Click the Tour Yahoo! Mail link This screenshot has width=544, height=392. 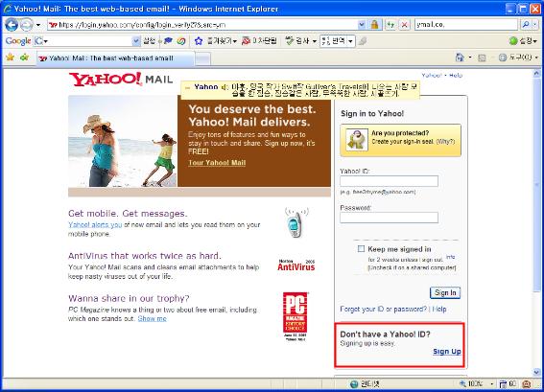click(x=217, y=163)
